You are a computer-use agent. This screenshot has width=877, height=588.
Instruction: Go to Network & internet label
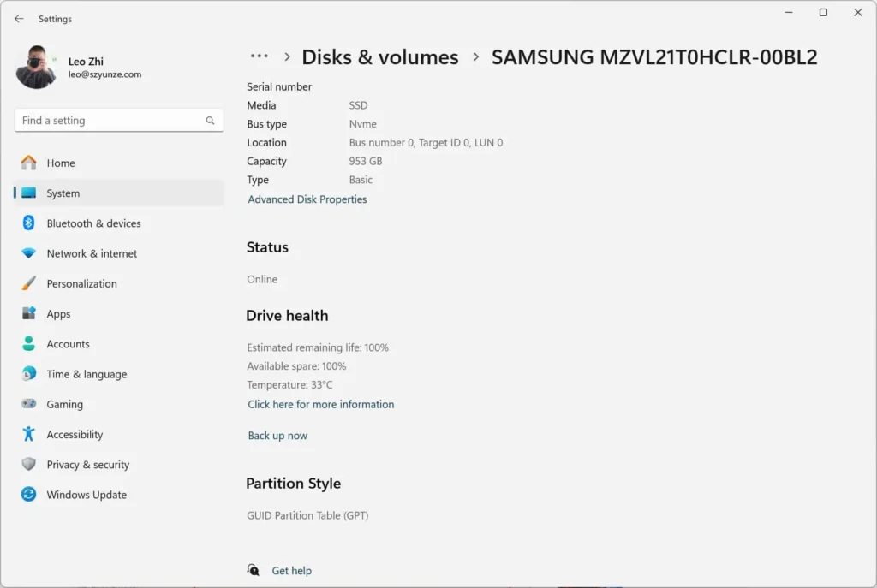[92, 253]
